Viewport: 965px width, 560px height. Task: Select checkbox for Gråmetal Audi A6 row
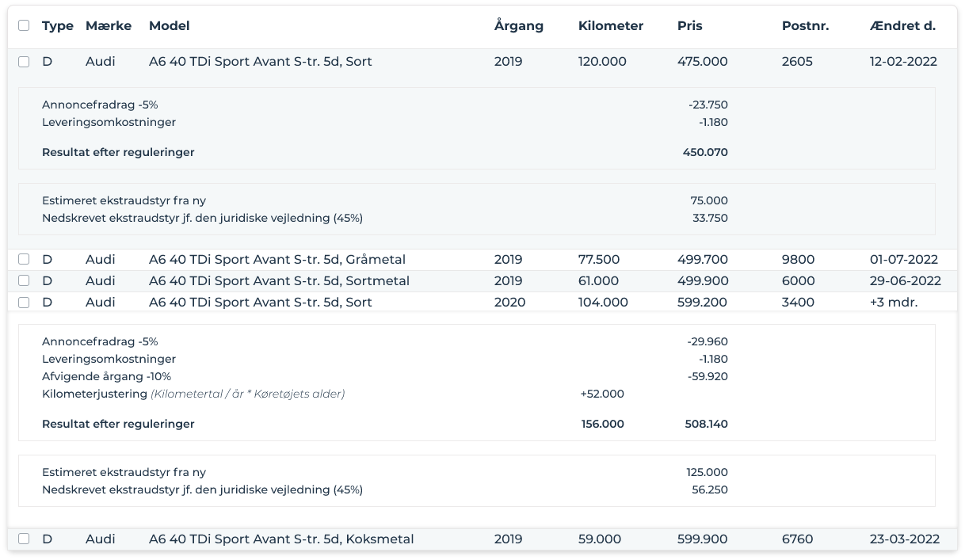[x=24, y=259]
